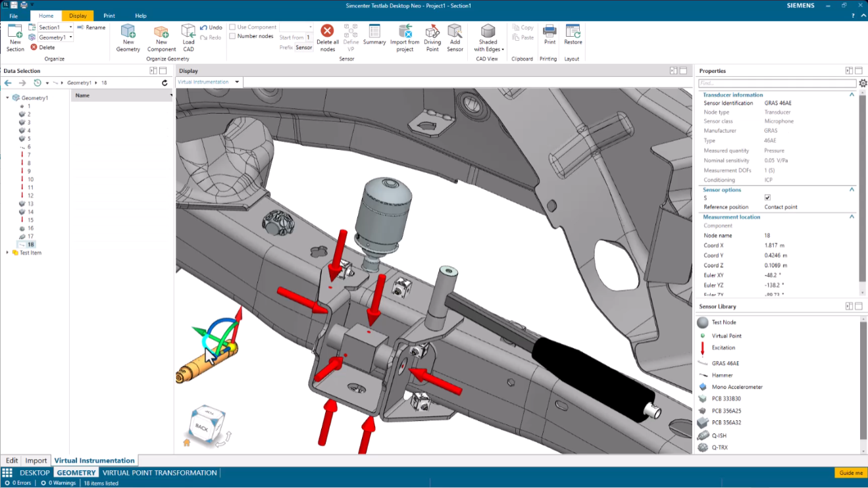
Task: Click the Start from number field
Action: point(309,37)
